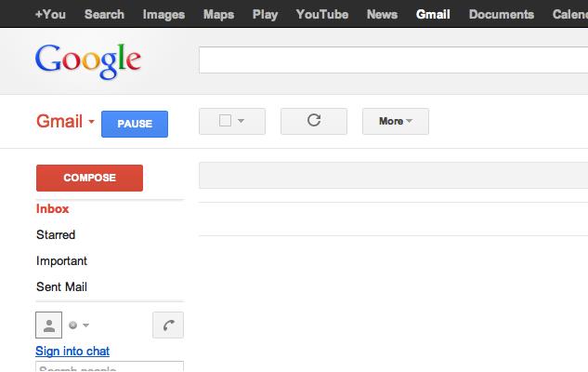Click the gray notification bar above the mail list

[x=393, y=175]
